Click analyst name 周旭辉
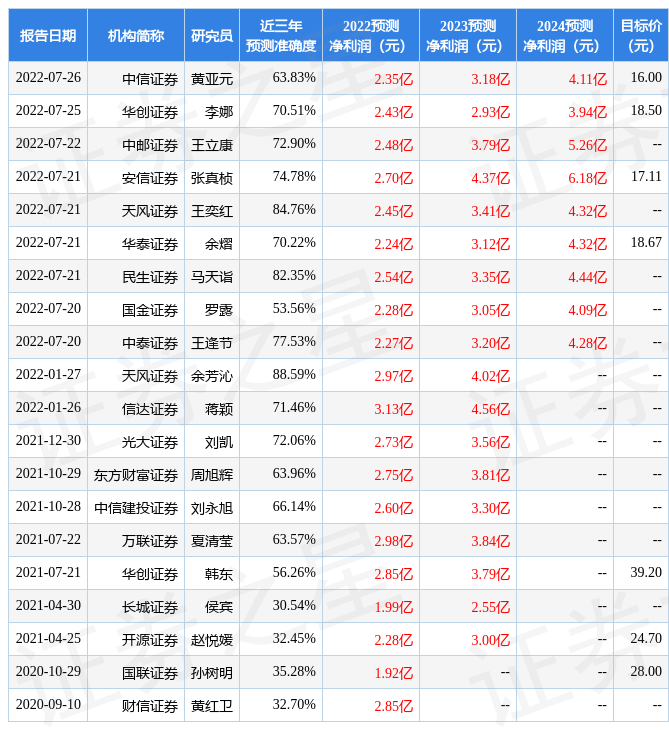The height and width of the screenshot is (730, 669). pos(212,475)
